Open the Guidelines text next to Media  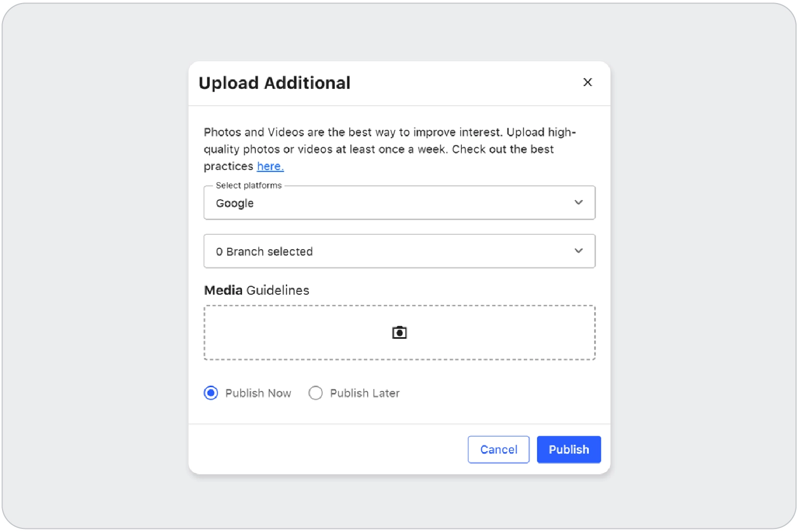coord(277,291)
